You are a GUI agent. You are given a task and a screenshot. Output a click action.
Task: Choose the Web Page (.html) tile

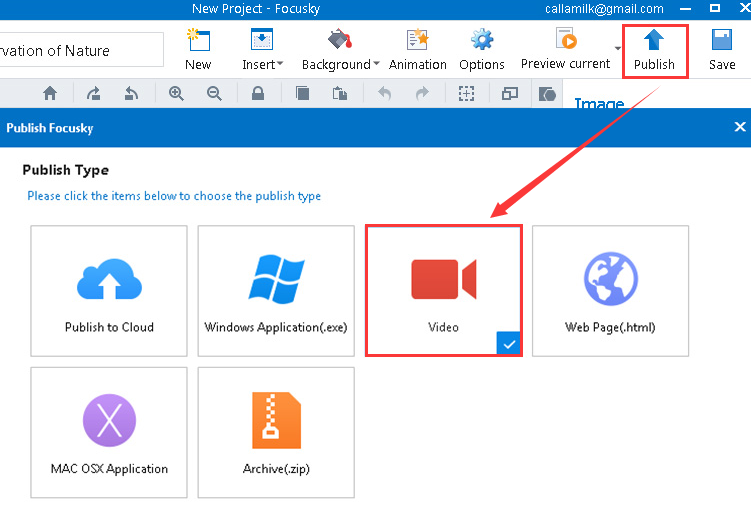point(610,290)
